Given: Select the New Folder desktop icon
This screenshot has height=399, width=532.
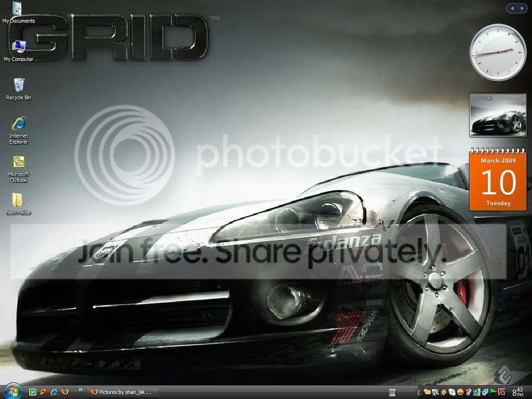Looking at the screenshot, I should click(18, 204).
